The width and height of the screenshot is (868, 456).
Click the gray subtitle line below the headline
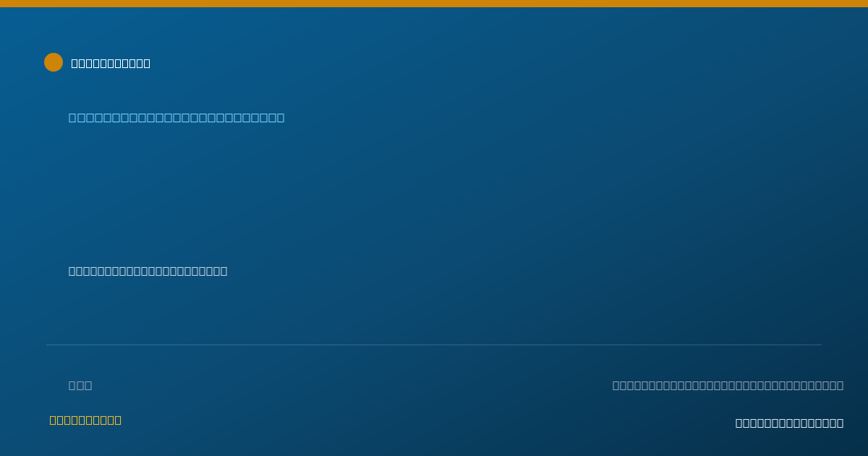[148, 271]
